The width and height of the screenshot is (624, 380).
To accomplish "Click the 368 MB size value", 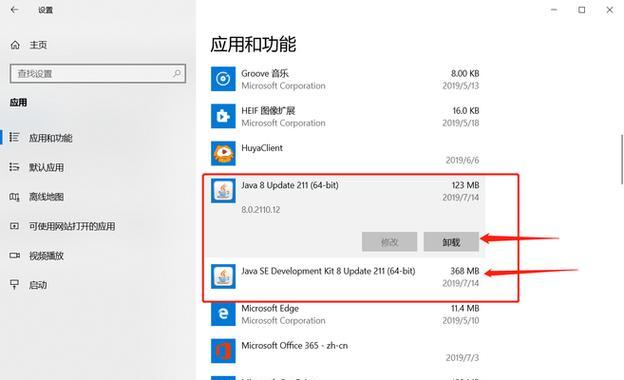I will [x=464, y=271].
